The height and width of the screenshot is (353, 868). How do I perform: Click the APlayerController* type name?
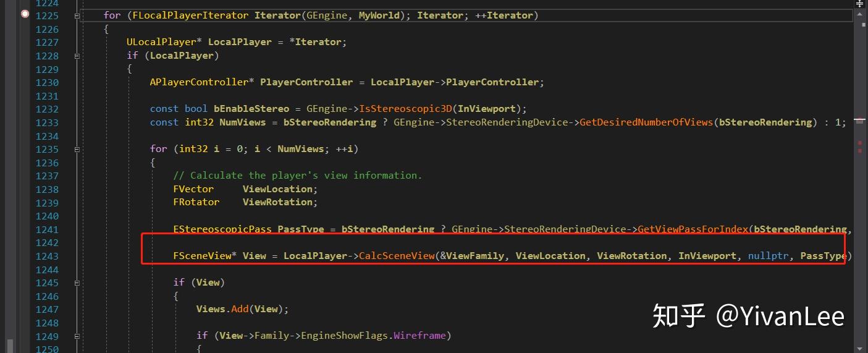click(x=202, y=82)
